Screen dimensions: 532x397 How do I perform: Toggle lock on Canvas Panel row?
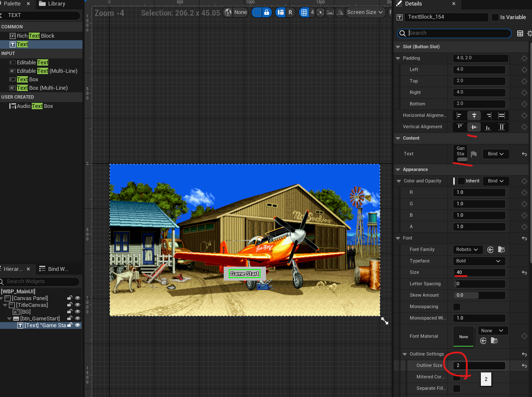tap(69, 298)
